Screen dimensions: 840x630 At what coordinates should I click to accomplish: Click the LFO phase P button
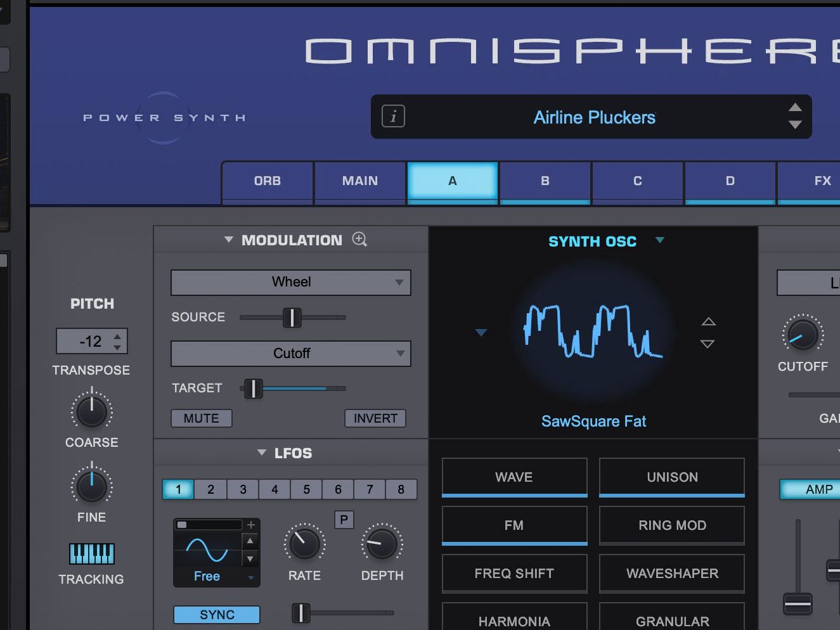pyautogui.click(x=344, y=520)
